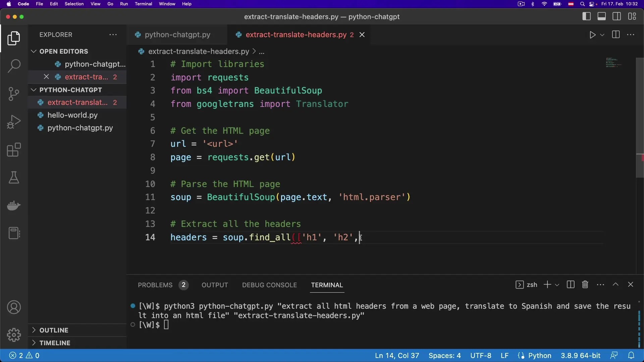Click the terminal prompt input area

(167, 325)
